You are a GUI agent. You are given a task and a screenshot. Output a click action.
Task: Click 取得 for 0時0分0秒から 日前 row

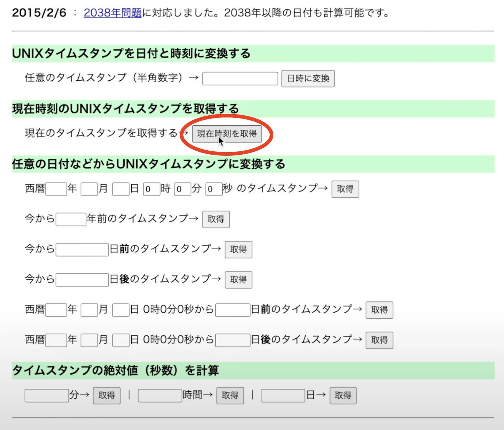tap(379, 310)
